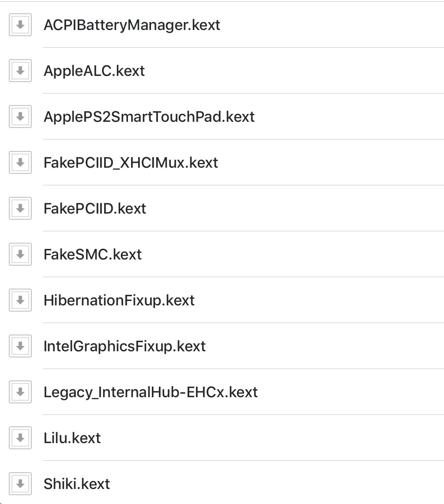Open the Shiki.kext file name
The width and height of the screenshot is (444, 504).
pyautogui.click(x=76, y=484)
